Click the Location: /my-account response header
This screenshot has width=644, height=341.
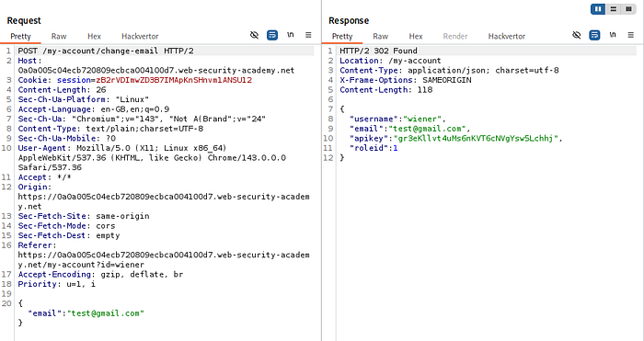[x=390, y=61]
